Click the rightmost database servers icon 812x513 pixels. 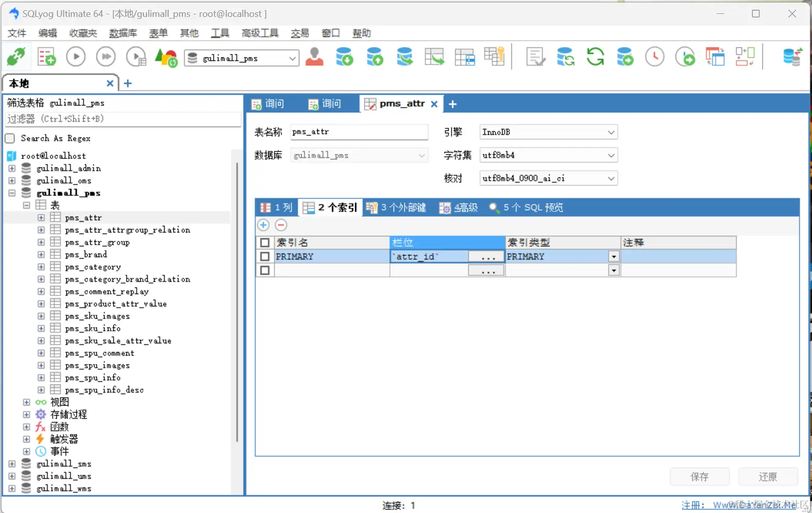pos(793,56)
